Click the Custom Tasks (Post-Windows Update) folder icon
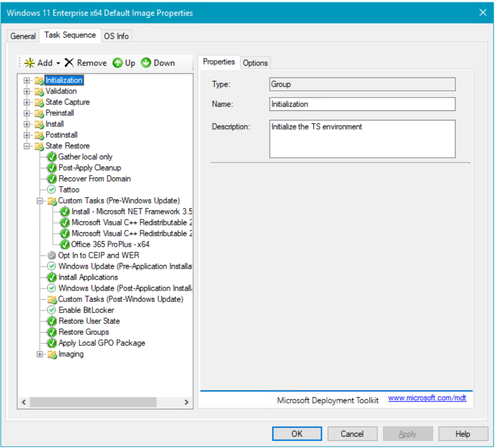Image resolution: width=496 pixels, height=448 pixels. point(52,299)
